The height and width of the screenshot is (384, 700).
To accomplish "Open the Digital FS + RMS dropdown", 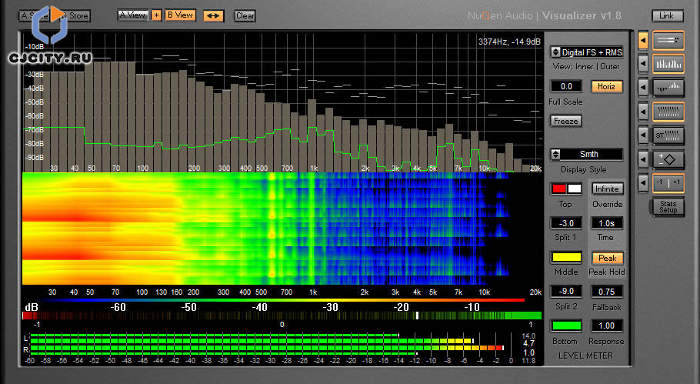I will pos(587,52).
